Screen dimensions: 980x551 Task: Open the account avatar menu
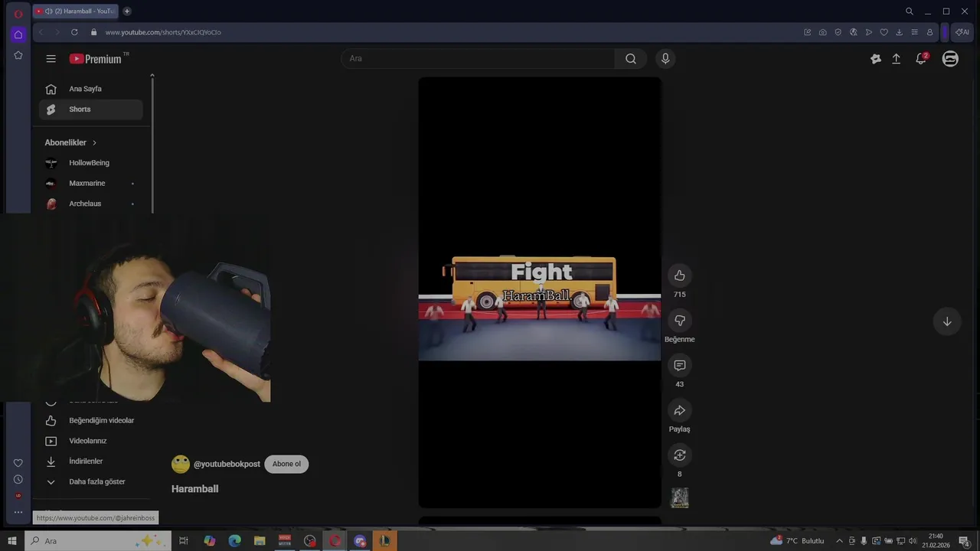tap(950, 59)
